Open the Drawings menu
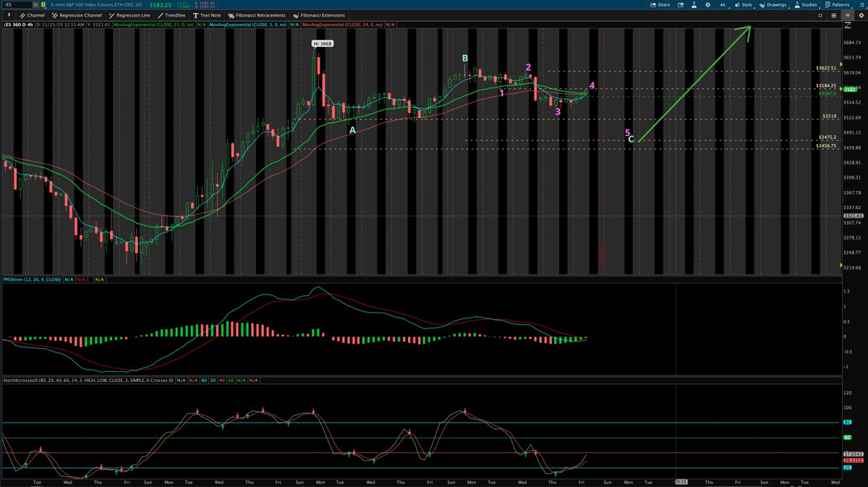868x487 pixels. [773, 4]
